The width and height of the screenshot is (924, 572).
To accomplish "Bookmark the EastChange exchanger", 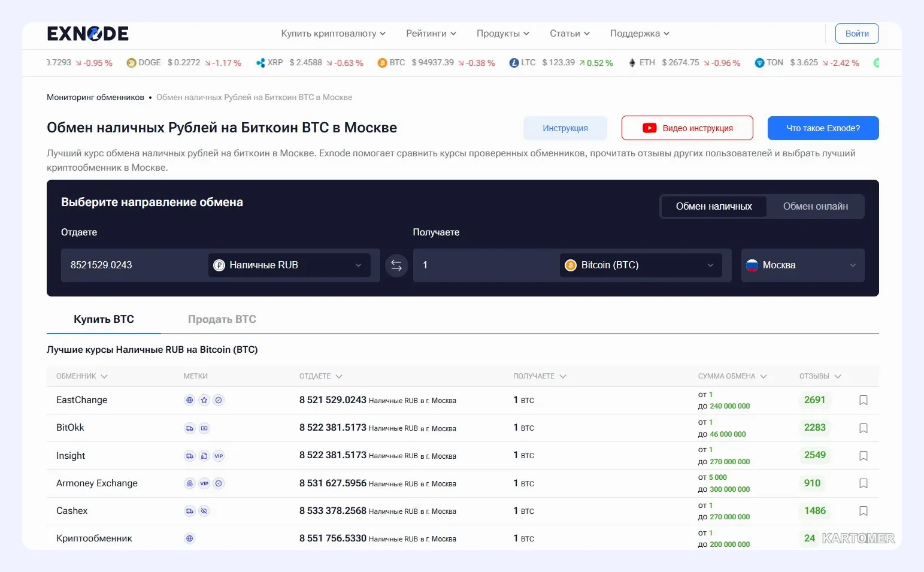I will click(864, 400).
